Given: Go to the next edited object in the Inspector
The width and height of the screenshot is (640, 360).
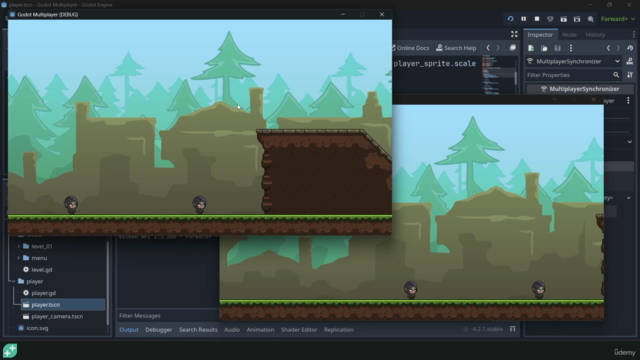Looking at the screenshot, I should pos(618,48).
